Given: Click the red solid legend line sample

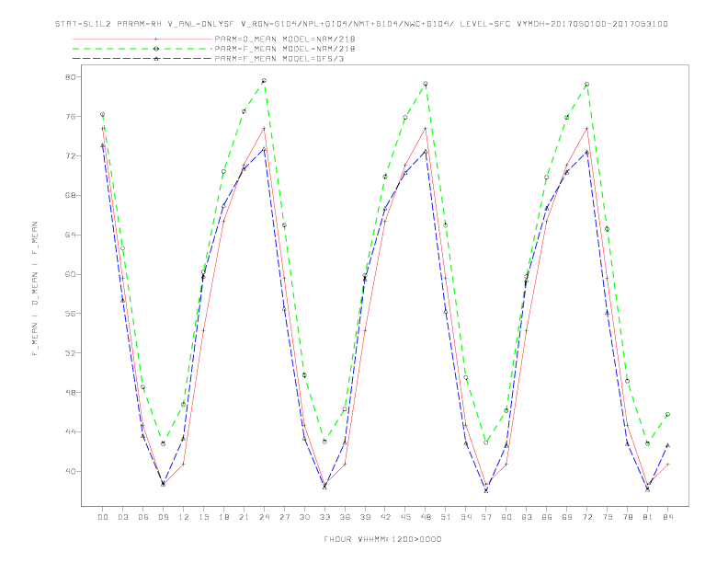Looking at the screenshot, I should coord(142,40).
